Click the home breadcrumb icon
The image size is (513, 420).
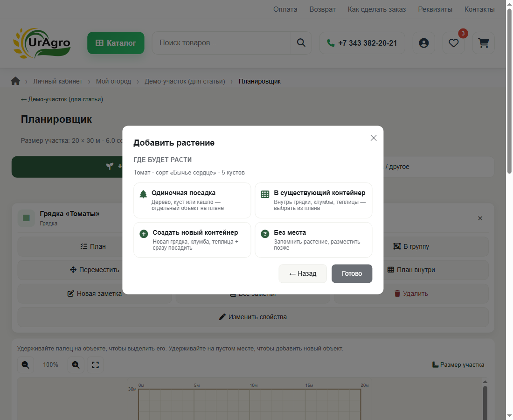point(15,81)
